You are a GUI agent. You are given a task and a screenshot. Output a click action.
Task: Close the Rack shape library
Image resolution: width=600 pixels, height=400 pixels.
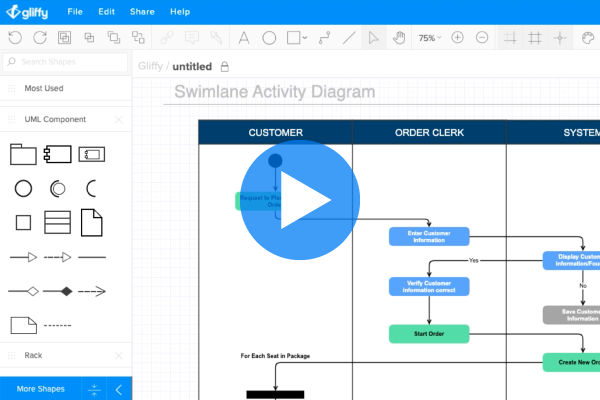(119, 356)
